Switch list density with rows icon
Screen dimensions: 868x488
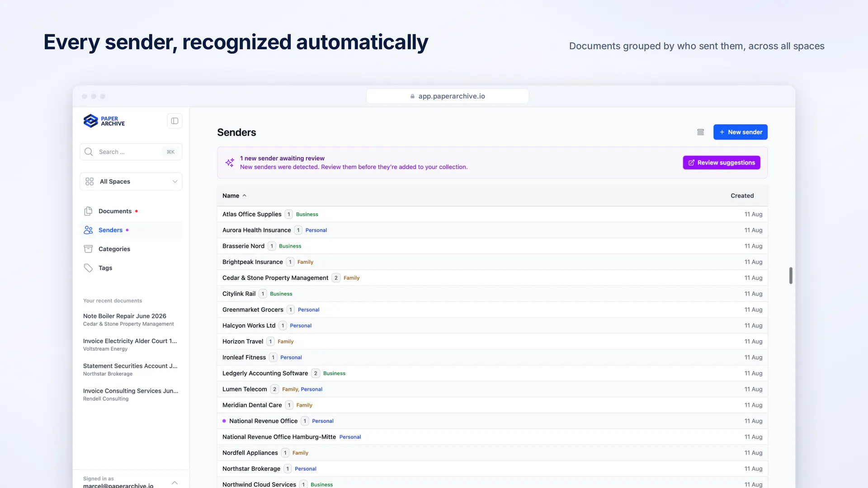700,132
